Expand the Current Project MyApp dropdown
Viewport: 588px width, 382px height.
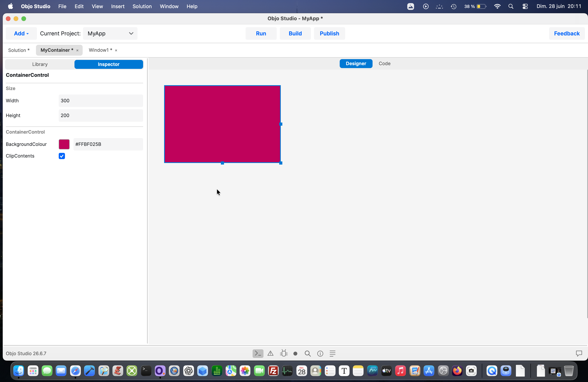[110, 33]
